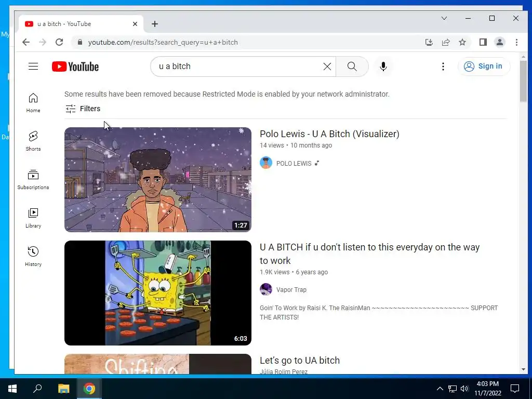Screen dimensions: 532x399
Task: Open the YouTube hamburger guide menu
Action: [x=33, y=66]
